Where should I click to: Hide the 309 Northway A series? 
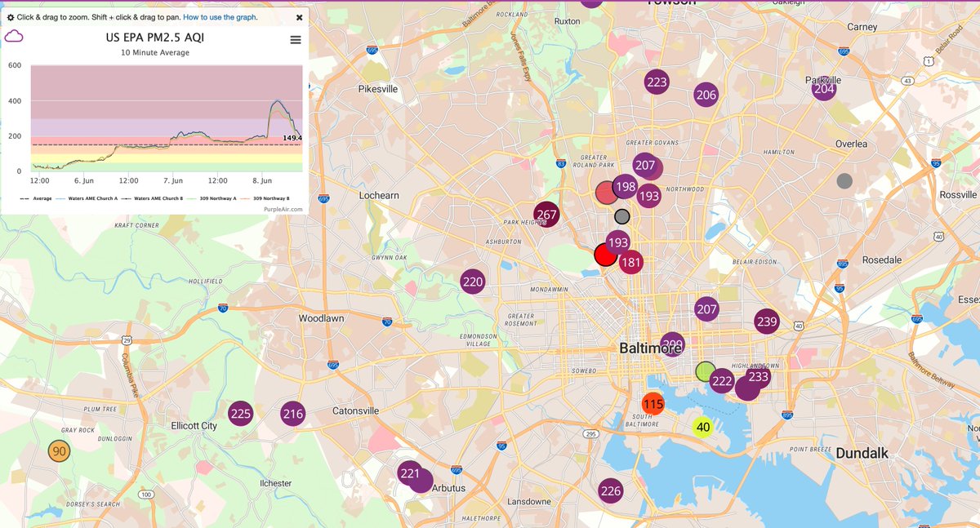tap(212, 198)
